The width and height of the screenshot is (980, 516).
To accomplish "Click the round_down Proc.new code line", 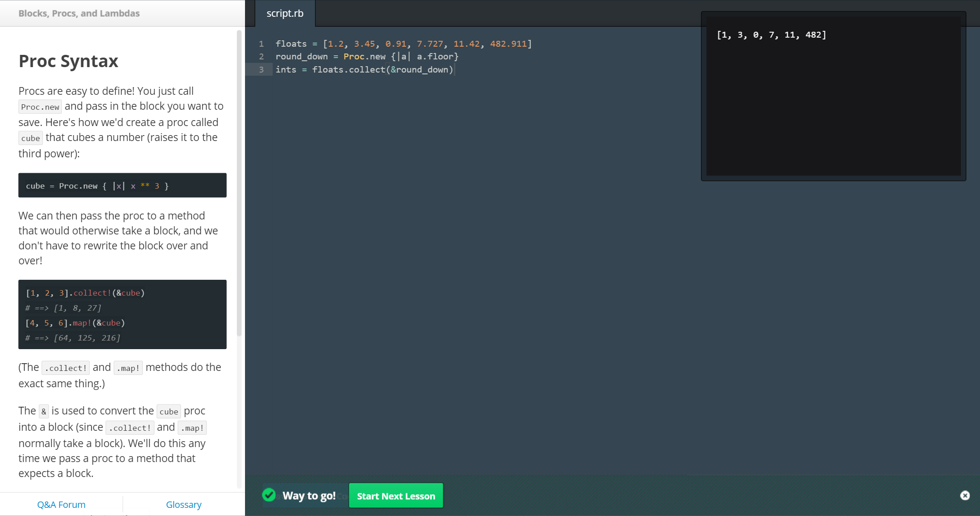I will pos(367,57).
